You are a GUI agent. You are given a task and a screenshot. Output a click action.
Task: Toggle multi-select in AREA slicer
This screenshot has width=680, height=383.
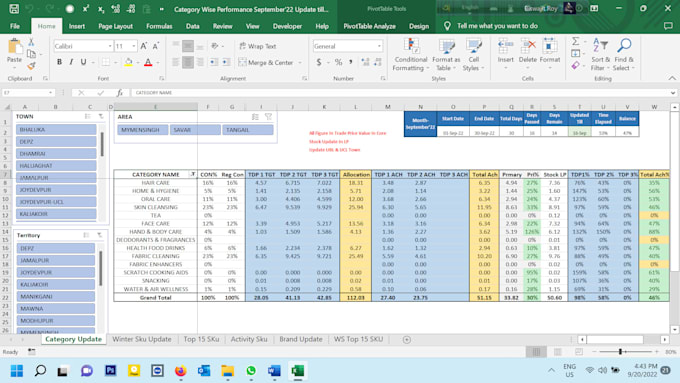coord(255,117)
